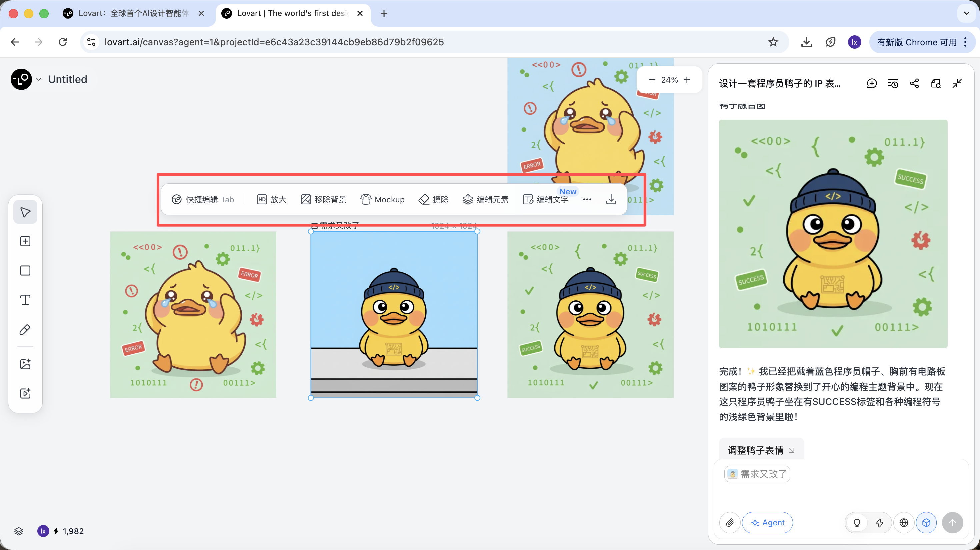Open the image generator tool
Screen dimensions: 980x550
pyautogui.click(x=25, y=364)
